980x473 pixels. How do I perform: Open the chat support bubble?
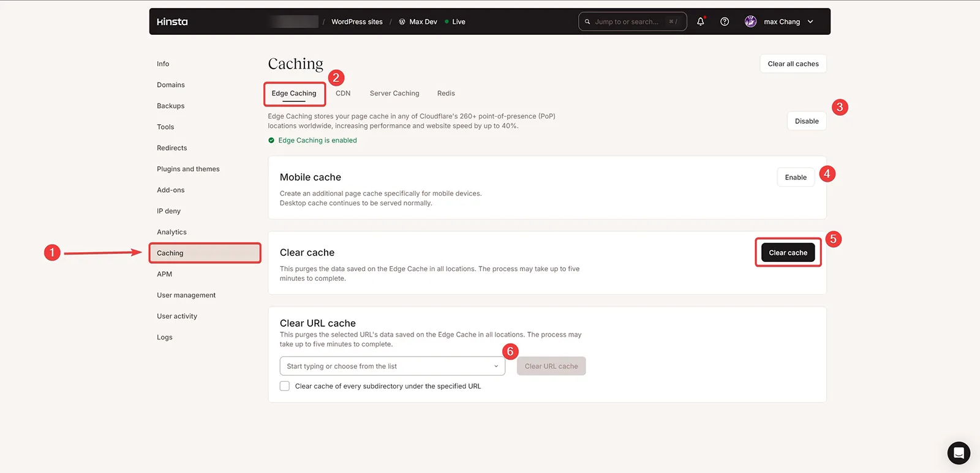click(x=959, y=453)
